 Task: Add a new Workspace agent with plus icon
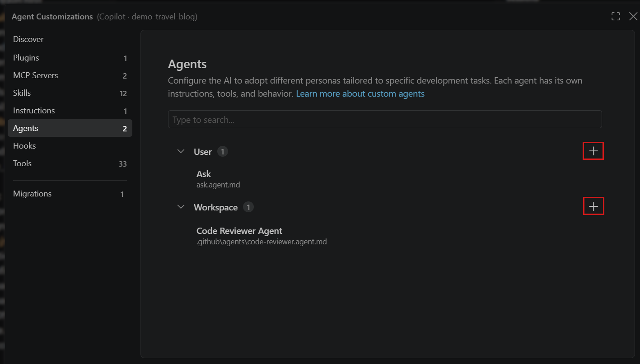tap(593, 207)
